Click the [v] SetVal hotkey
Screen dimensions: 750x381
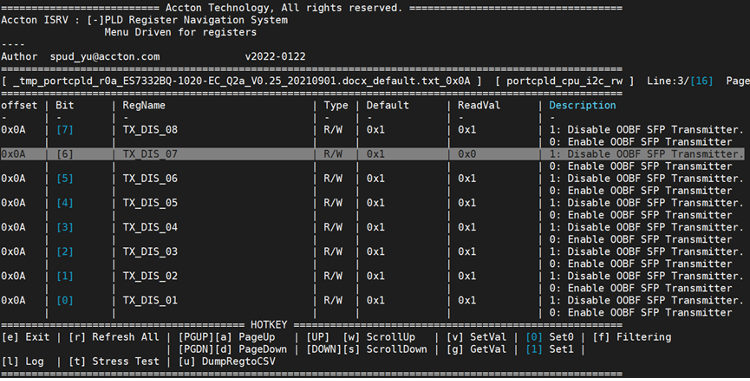(x=476, y=337)
